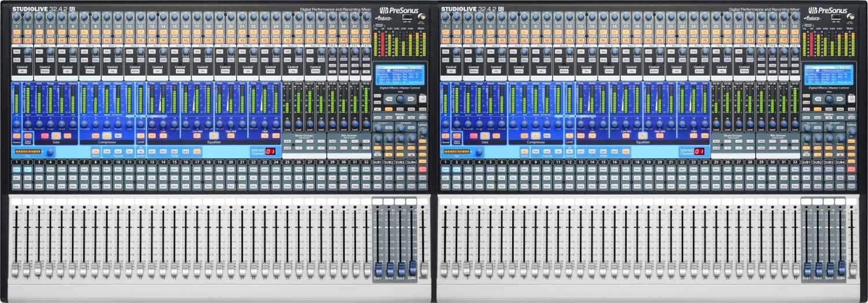Solo channel 5 on the left mixer
The width and height of the screenshot is (868, 303).
click(61, 178)
